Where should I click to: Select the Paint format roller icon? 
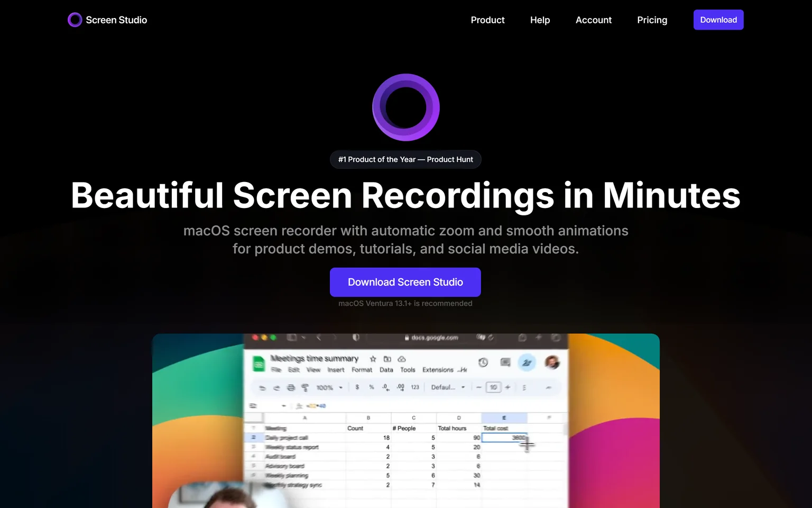[305, 388]
